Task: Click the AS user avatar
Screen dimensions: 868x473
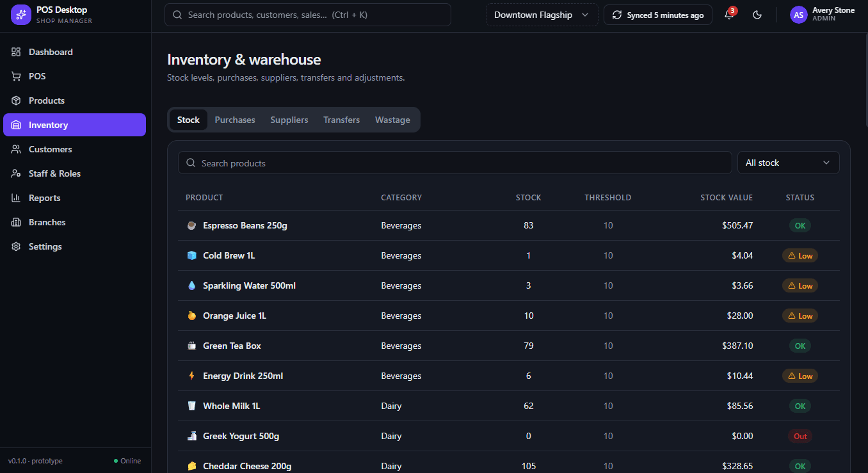Action: coord(799,15)
